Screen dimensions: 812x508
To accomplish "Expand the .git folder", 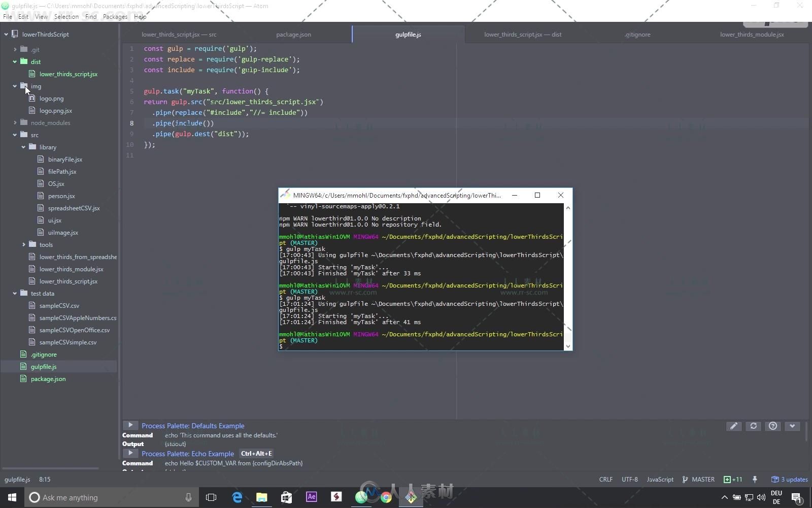I will 15,50.
